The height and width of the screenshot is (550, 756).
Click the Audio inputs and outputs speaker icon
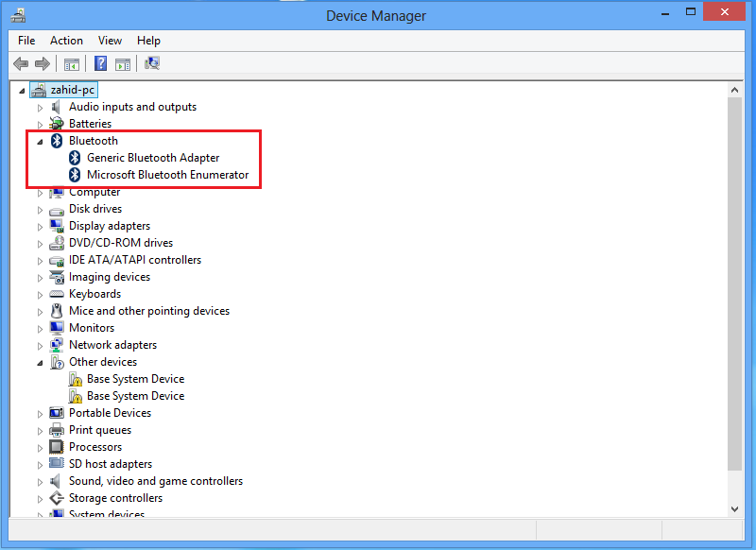pyautogui.click(x=56, y=107)
